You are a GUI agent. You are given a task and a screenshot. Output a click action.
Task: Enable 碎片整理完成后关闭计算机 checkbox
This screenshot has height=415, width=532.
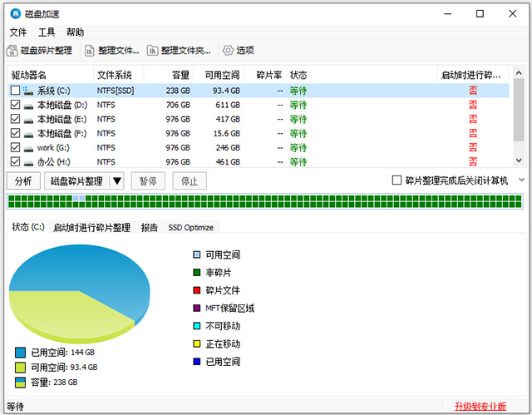(x=397, y=180)
